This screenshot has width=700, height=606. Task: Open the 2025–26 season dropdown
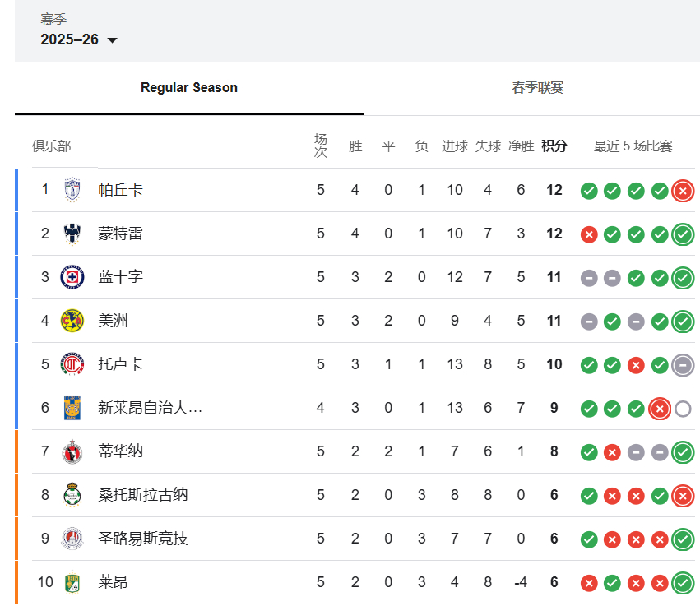[79, 39]
